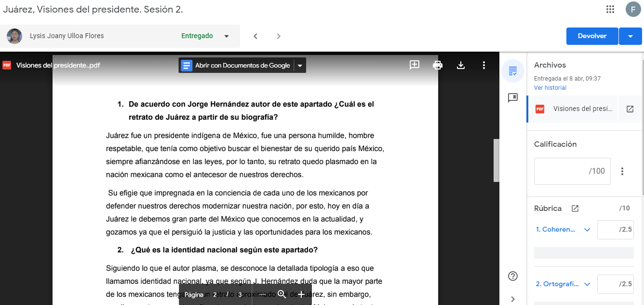
Task: Open the comment bank
Action: coord(513,98)
